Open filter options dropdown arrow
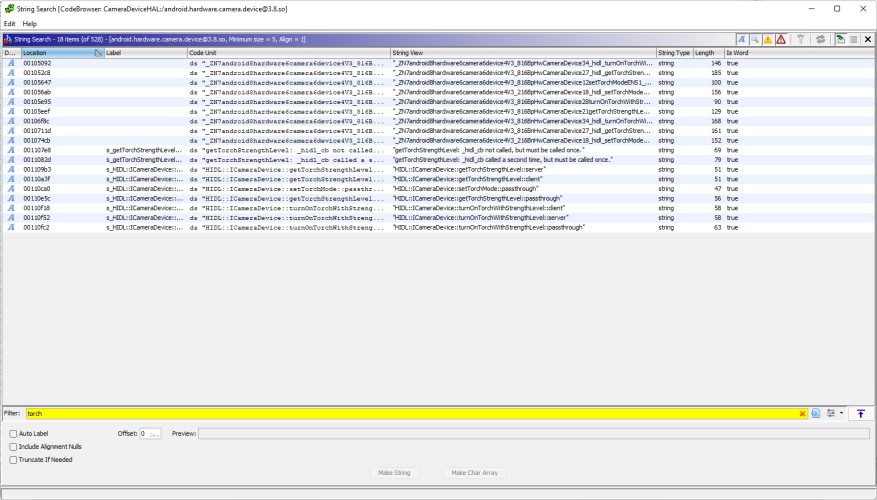 tap(841, 413)
